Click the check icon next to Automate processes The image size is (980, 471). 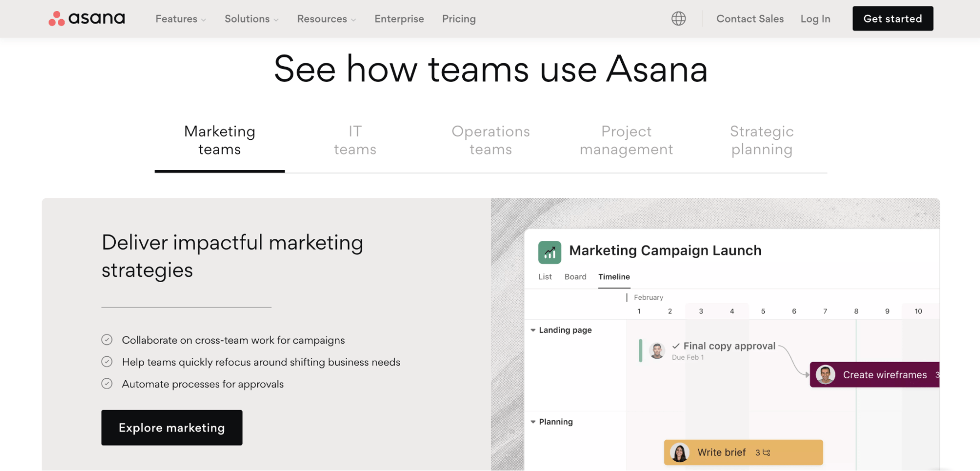pyautogui.click(x=107, y=384)
